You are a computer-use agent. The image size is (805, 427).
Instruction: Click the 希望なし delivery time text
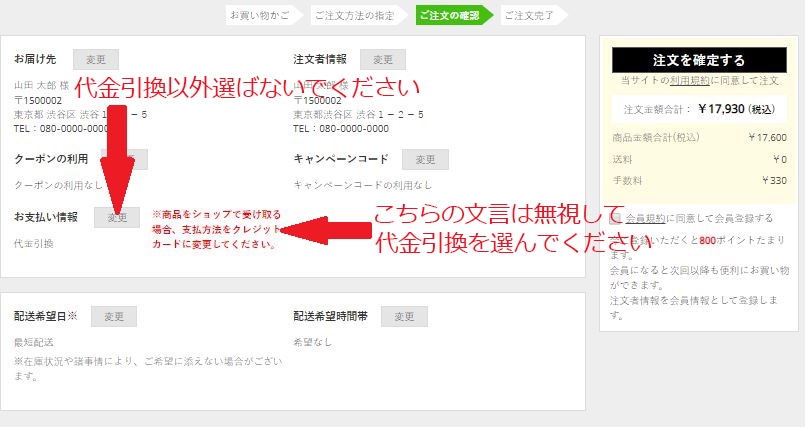[x=313, y=342]
